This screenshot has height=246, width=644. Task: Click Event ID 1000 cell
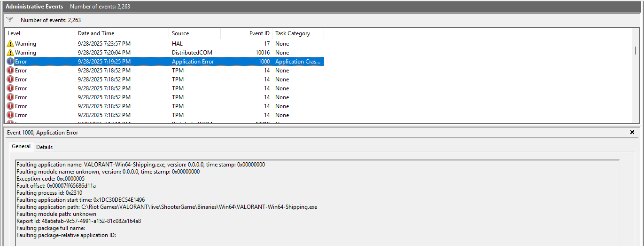pyautogui.click(x=264, y=62)
